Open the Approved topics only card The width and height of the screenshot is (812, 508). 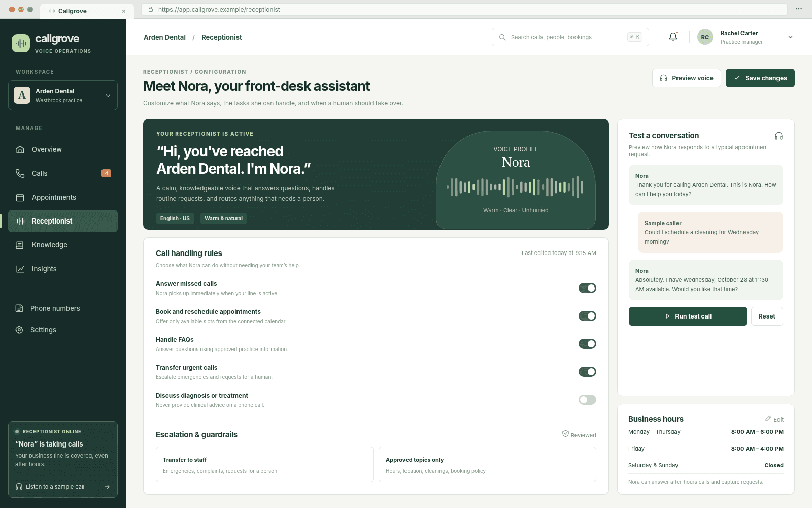coord(487,464)
